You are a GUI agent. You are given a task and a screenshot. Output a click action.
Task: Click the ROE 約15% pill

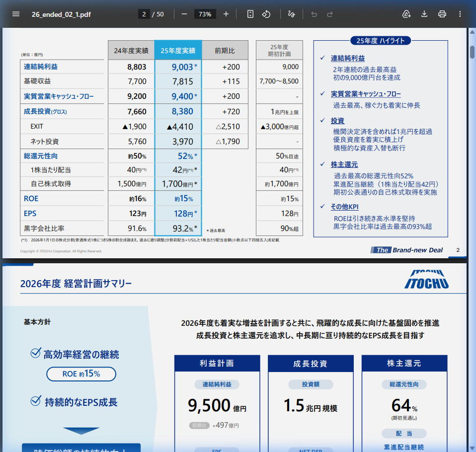click(x=81, y=374)
